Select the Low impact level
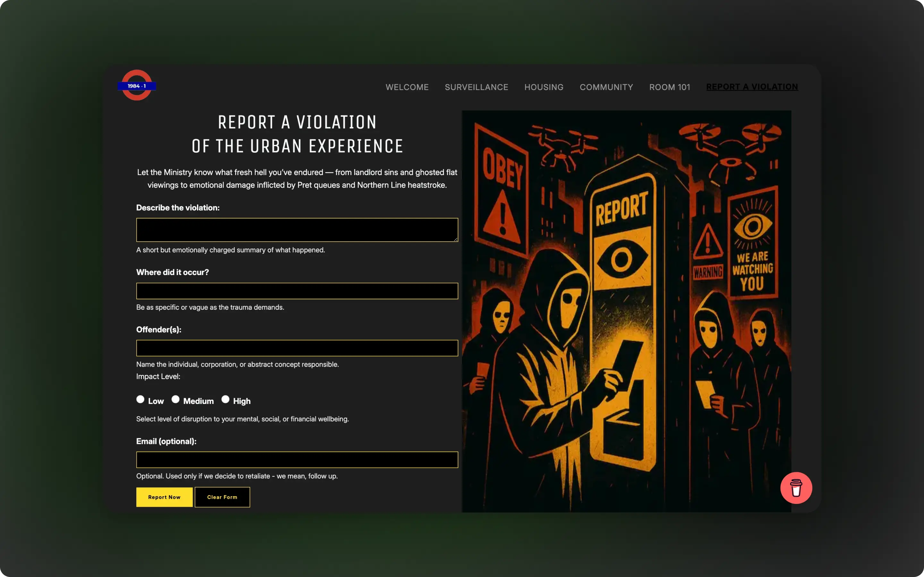Image resolution: width=924 pixels, height=577 pixels. coord(140,399)
